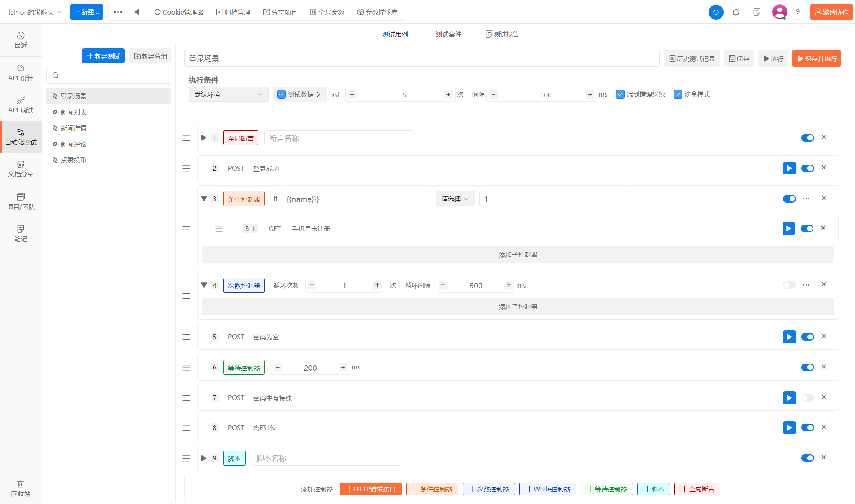Open API 设计 in the sidebar

click(x=21, y=73)
